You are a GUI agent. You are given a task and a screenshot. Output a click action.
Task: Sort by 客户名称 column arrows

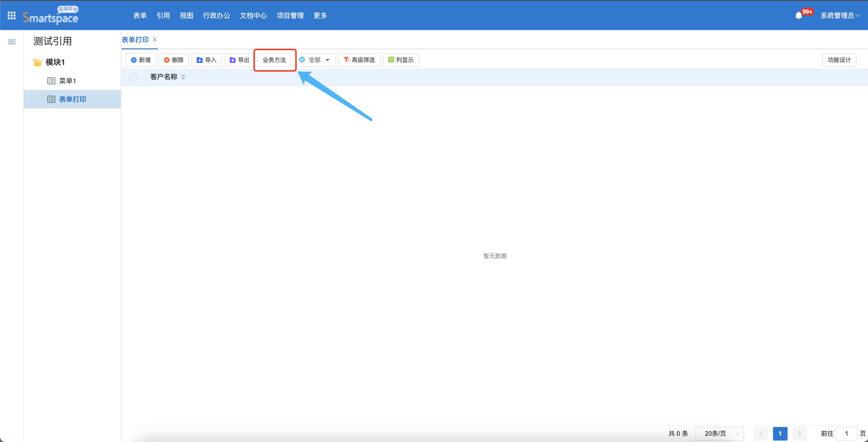[183, 77]
